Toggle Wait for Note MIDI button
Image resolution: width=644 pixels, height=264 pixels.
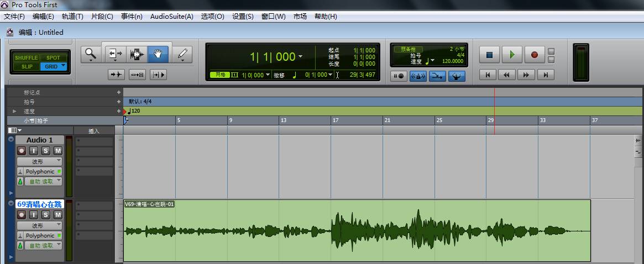pyautogui.click(x=399, y=76)
